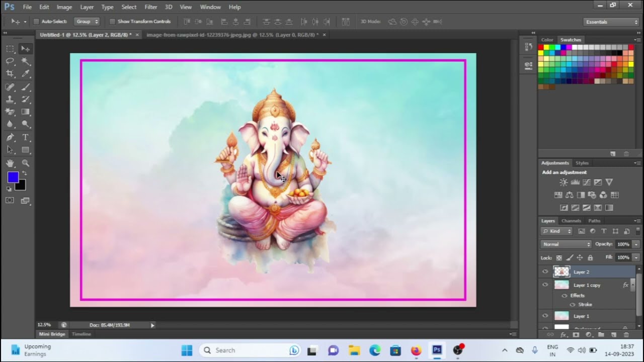Switch to the Styles tab
Screen dimensions: 644x362
coord(582,163)
